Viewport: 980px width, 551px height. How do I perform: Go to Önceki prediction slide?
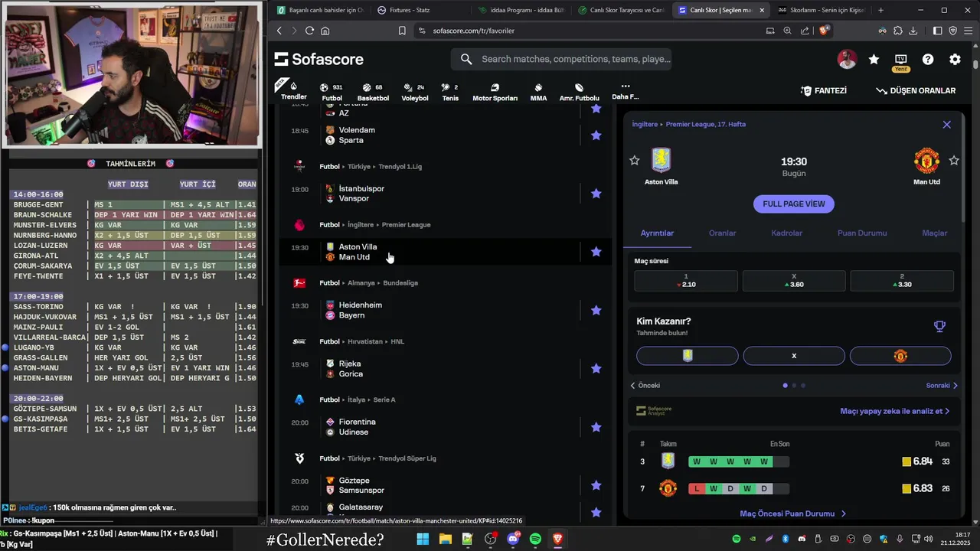[645, 386]
